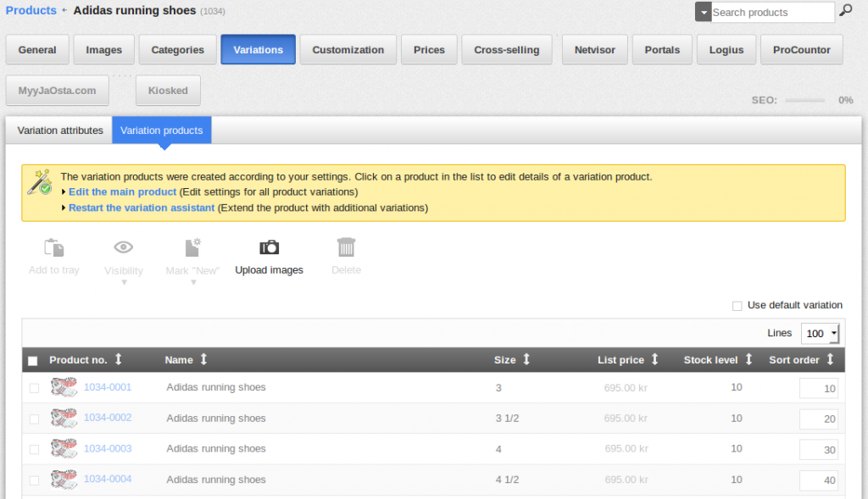Open the MyyJaOsta.com tab
The width and height of the screenshot is (868, 499).
tap(57, 91)
